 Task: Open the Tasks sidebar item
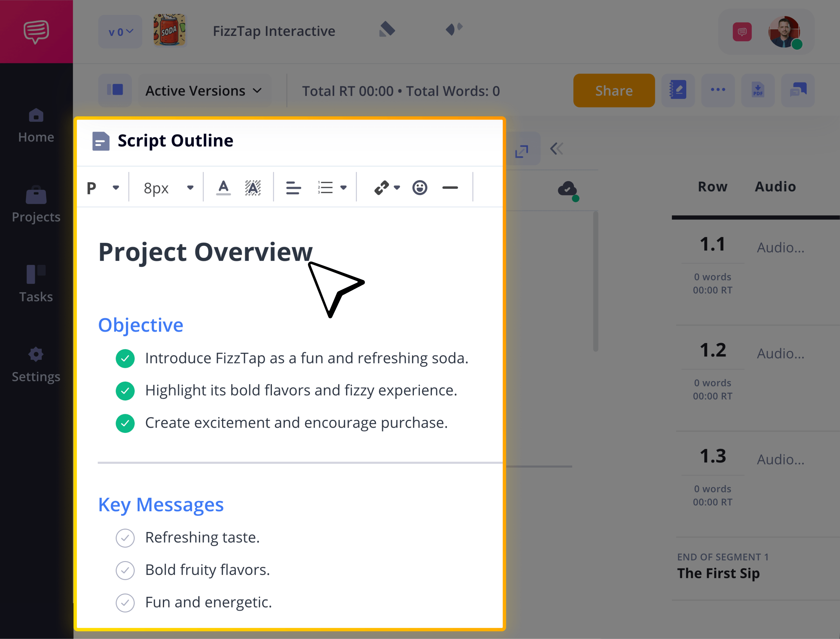pyautogui.click(x=36, y=284)
